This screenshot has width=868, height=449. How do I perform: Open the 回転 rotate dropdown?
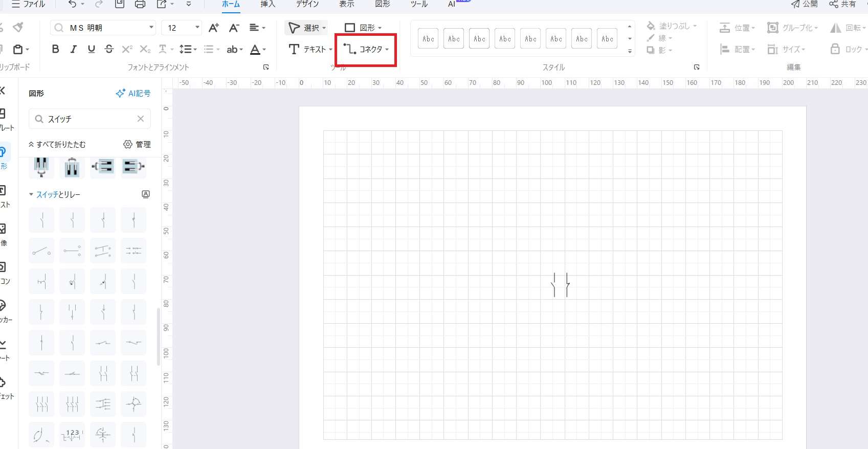point(849,28)
